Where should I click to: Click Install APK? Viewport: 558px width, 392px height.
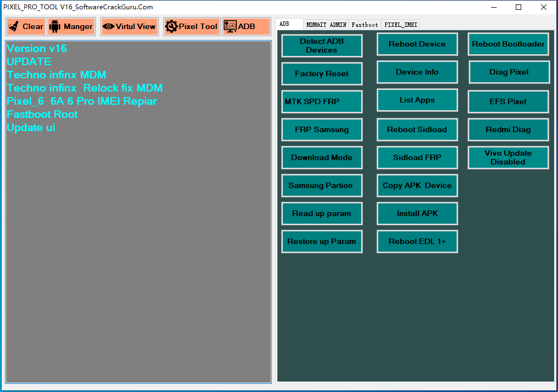[417, 214]
